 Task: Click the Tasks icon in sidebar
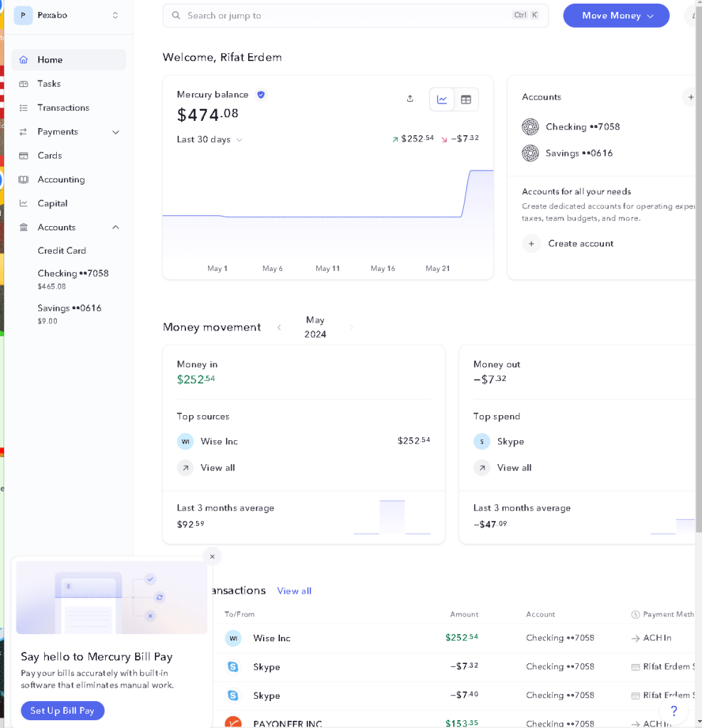click(23, 84)
